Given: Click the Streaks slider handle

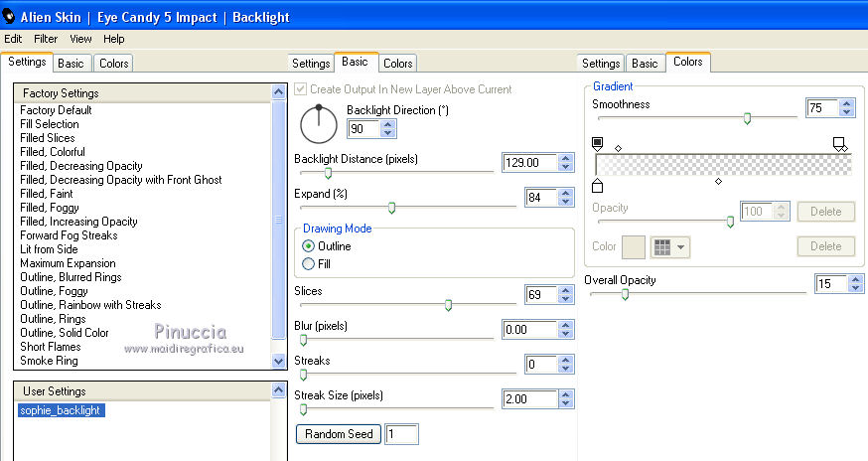Looking at the screenshot, I should (303, 375).
